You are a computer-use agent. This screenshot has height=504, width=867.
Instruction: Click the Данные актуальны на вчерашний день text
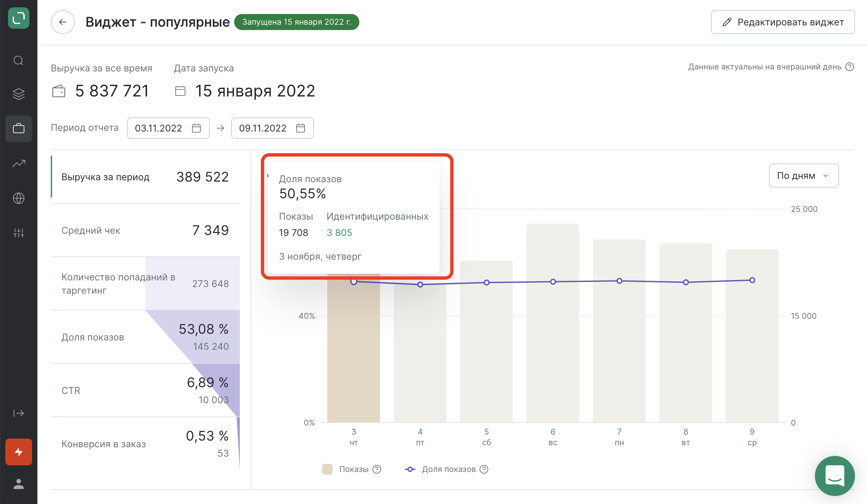pyautogui.click(x=764, y=67)
